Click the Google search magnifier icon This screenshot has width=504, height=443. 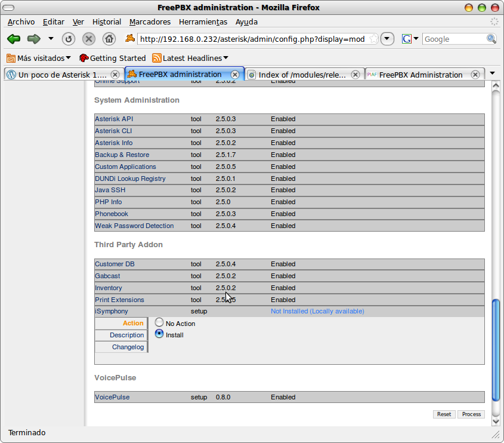490,38
